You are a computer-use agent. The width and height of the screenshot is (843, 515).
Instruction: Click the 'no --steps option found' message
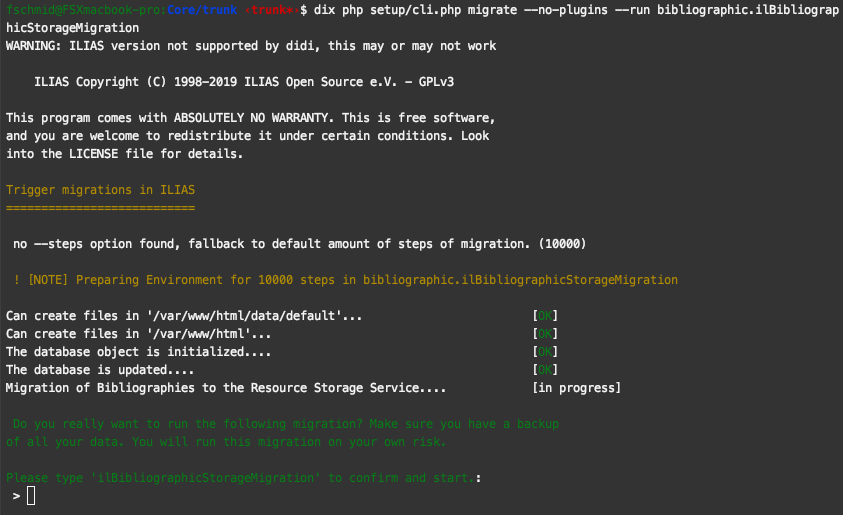pos(300,244)
